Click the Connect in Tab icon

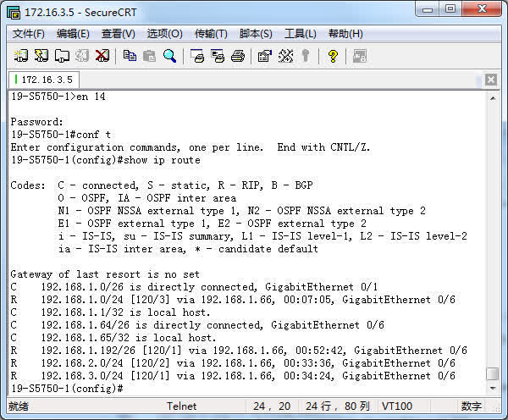[62, 56]
